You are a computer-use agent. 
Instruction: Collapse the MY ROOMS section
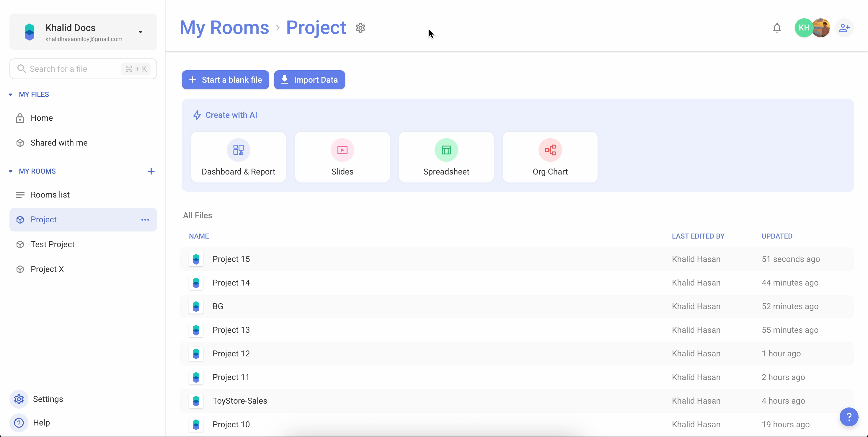pos(10,171)
